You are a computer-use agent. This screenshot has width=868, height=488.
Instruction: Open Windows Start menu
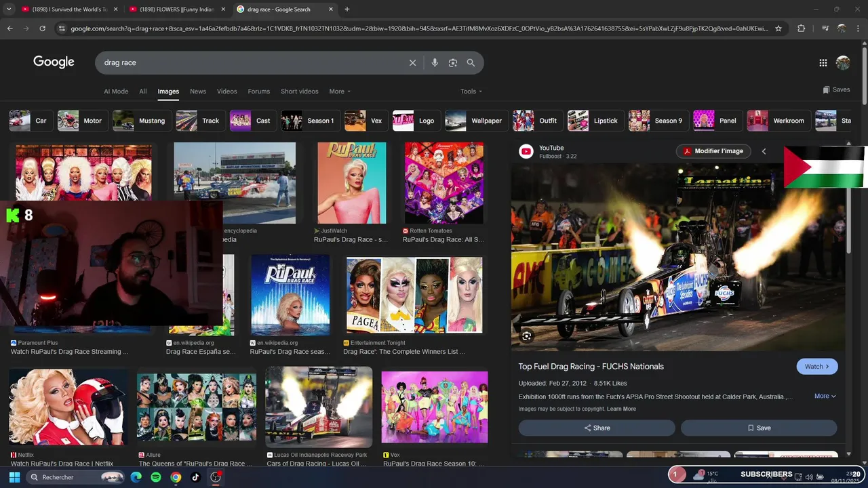click(14, 477)
